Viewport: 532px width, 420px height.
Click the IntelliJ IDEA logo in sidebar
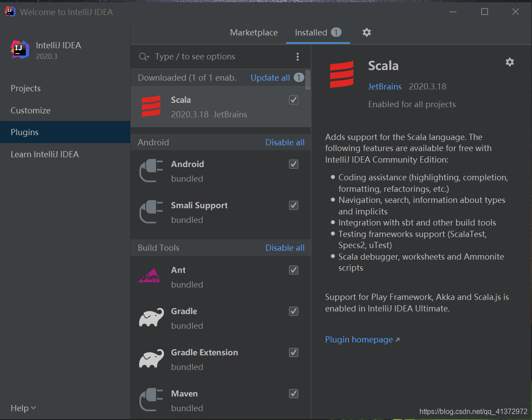pyautogui.click(x=20, y=50)
